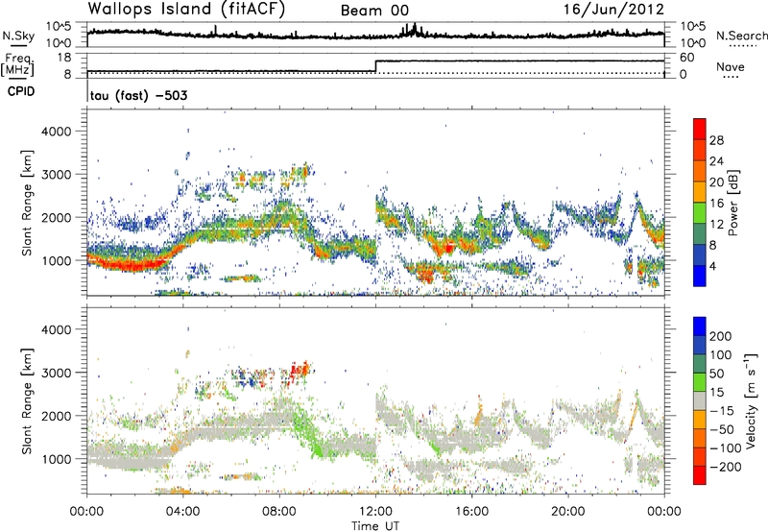Screen dimensions: 768x532
Task: Click the date '16/Jun/2012'
Action: [x=613, y=10]
